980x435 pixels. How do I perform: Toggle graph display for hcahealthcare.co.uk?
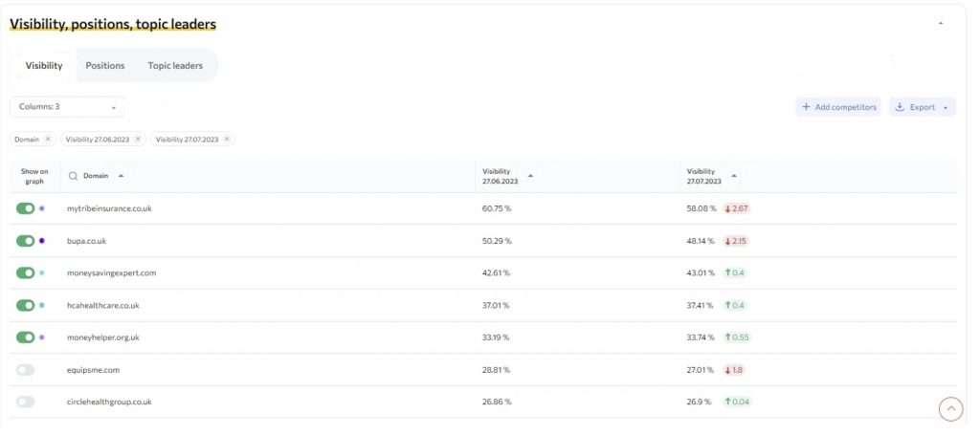point(26,305)
